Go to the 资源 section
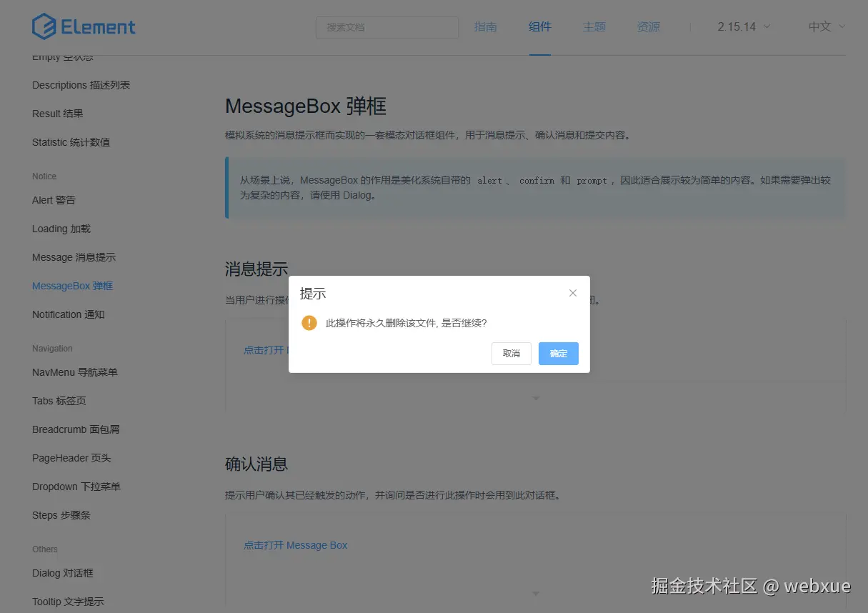Screen dimensions: 868x613 click(647, 27)
